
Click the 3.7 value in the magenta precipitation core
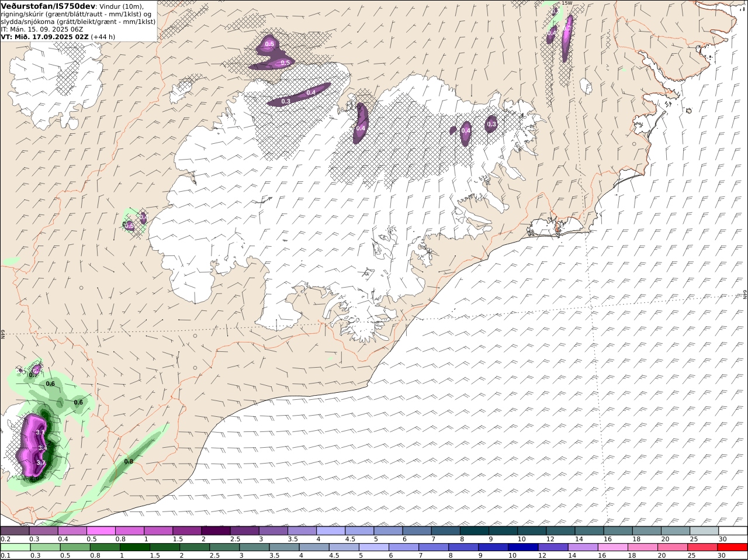point(40,462)
